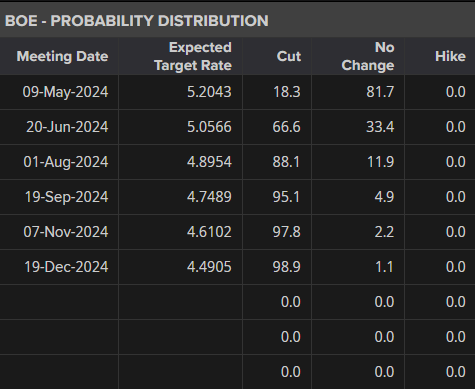Click expected target rate 4.4905
Screen dimensions: 475x389
point(209,267)
